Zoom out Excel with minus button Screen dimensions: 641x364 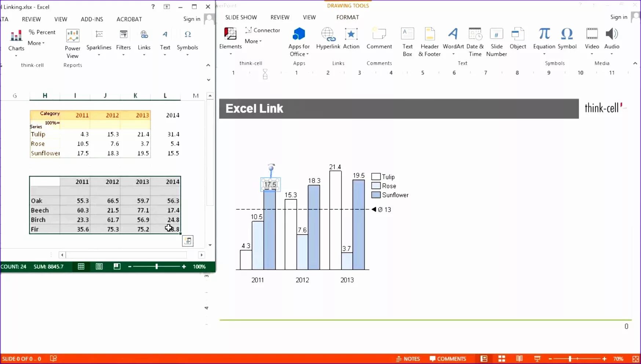point(130,266)
